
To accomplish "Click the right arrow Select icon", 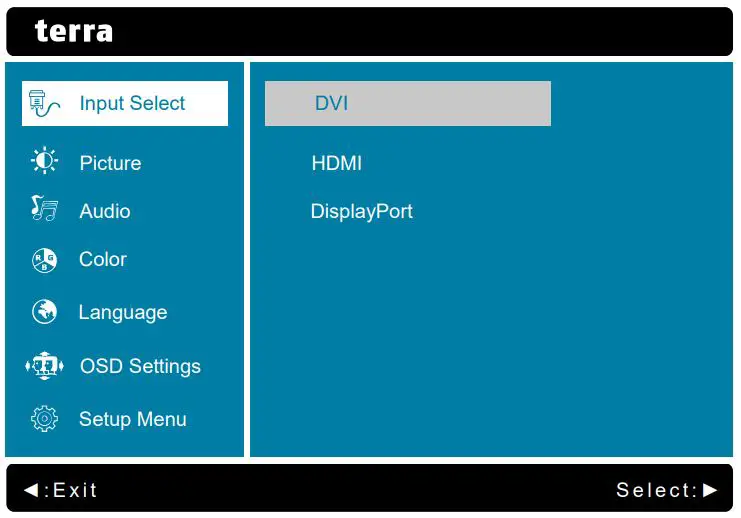I will pos(710,489).
